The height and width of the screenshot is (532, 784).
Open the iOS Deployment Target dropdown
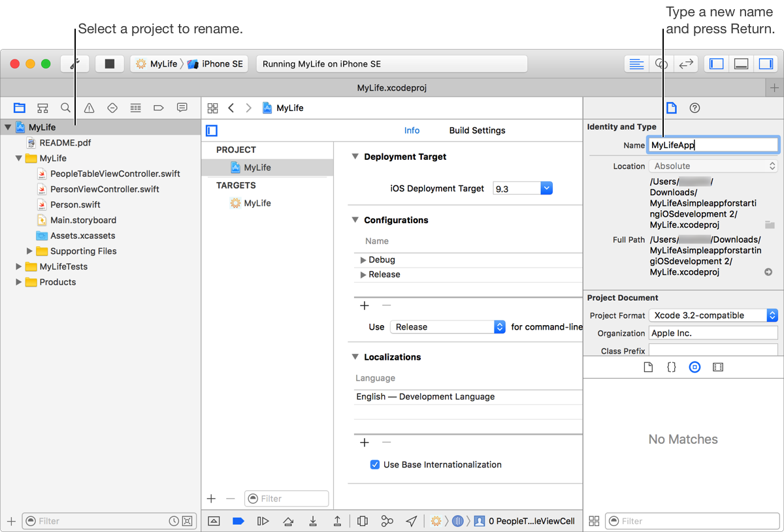tap(547, 189)
